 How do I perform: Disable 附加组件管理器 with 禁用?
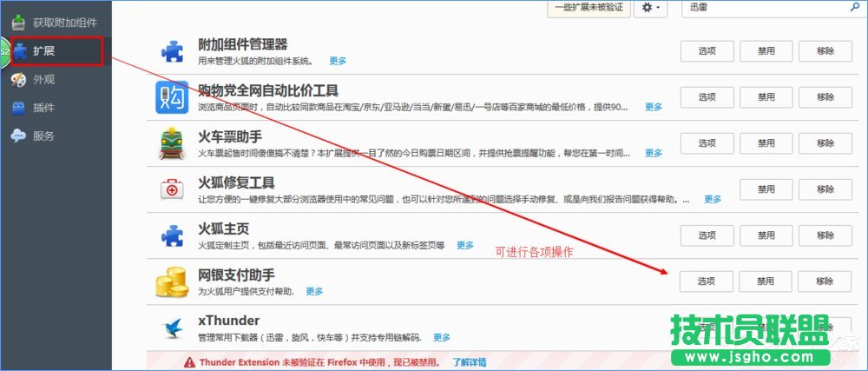click(x=766, y=51)
